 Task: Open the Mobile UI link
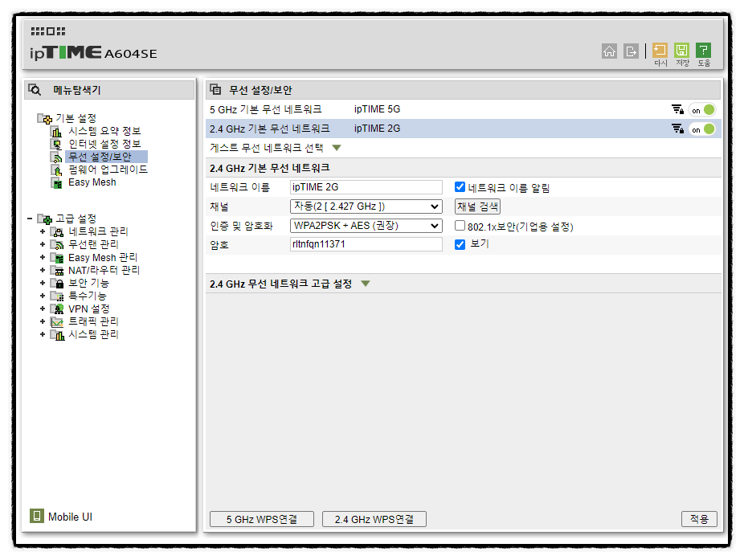(x=70, y=517)
